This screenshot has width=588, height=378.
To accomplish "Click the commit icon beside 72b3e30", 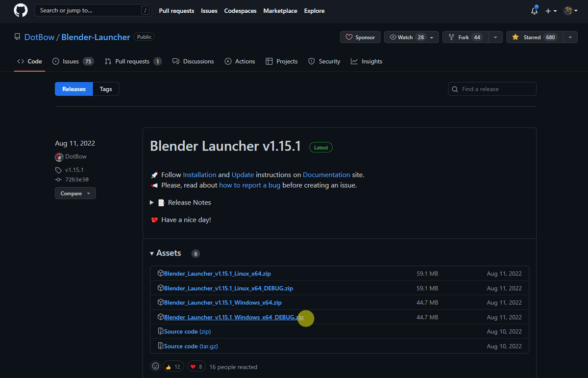I will (59, 179).
